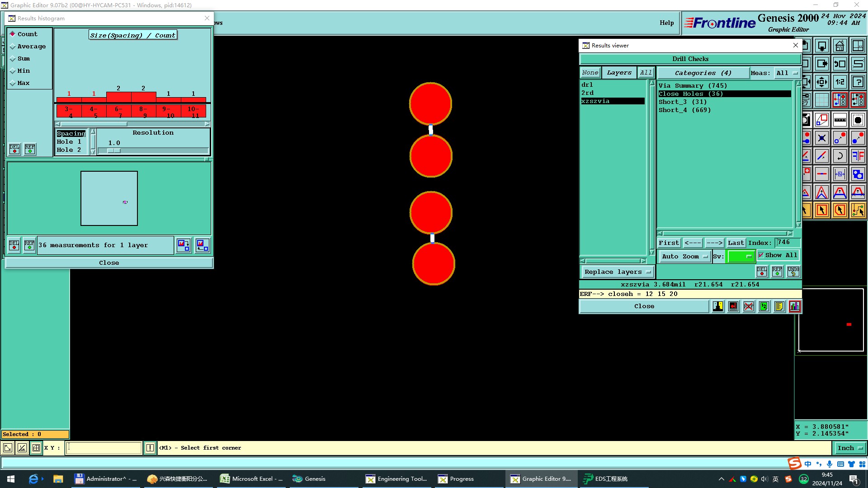Uncheck the Show All checkbox
The height and width of the screenshot is (488, 868).
click(761, 255)
